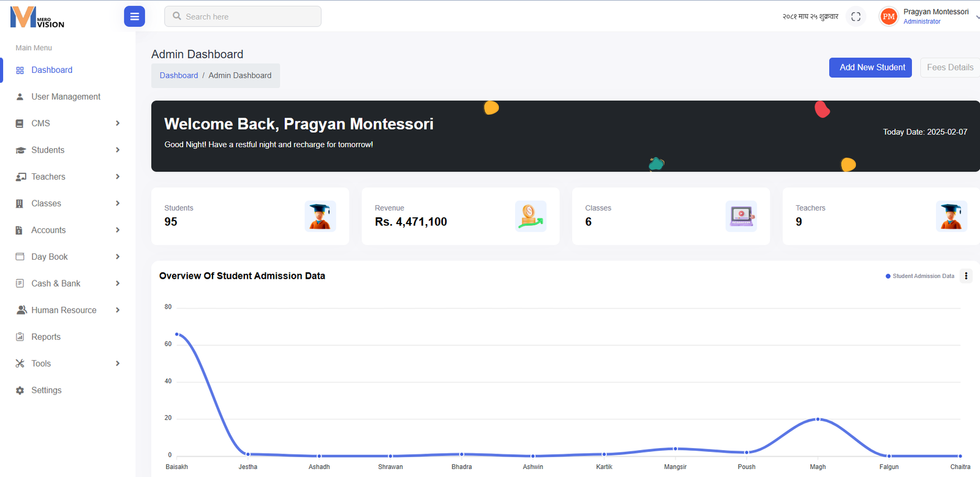
Task: Click the Dashboard breadcrumb link
Action: [179, 75]
